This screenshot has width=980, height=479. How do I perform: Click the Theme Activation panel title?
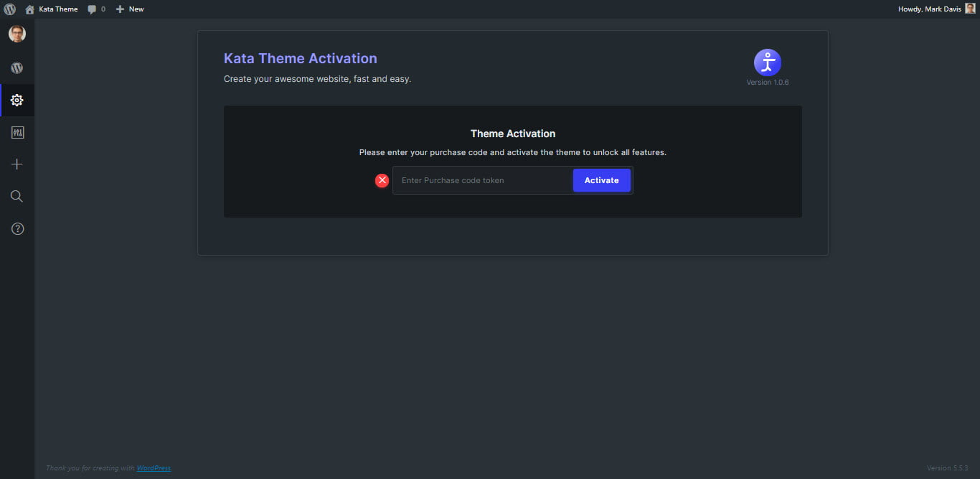513,134
